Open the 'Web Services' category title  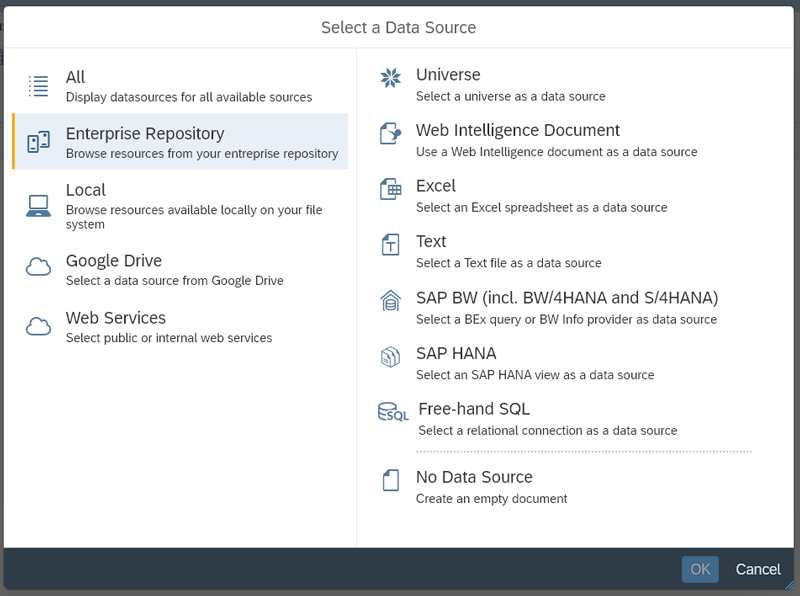(x=116, y=318)
